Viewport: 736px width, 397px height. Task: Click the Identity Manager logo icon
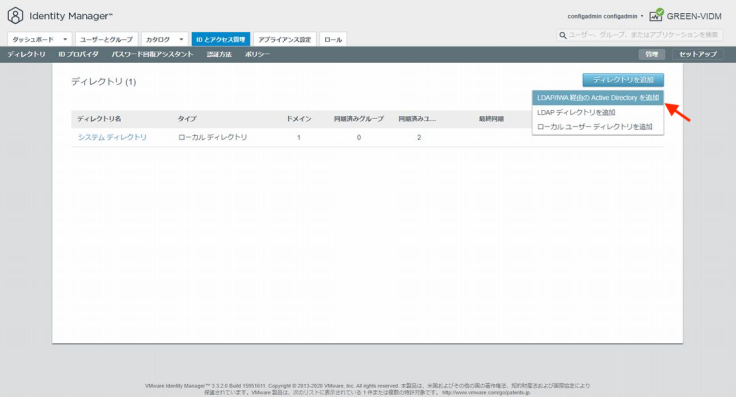tap(15, 15)
